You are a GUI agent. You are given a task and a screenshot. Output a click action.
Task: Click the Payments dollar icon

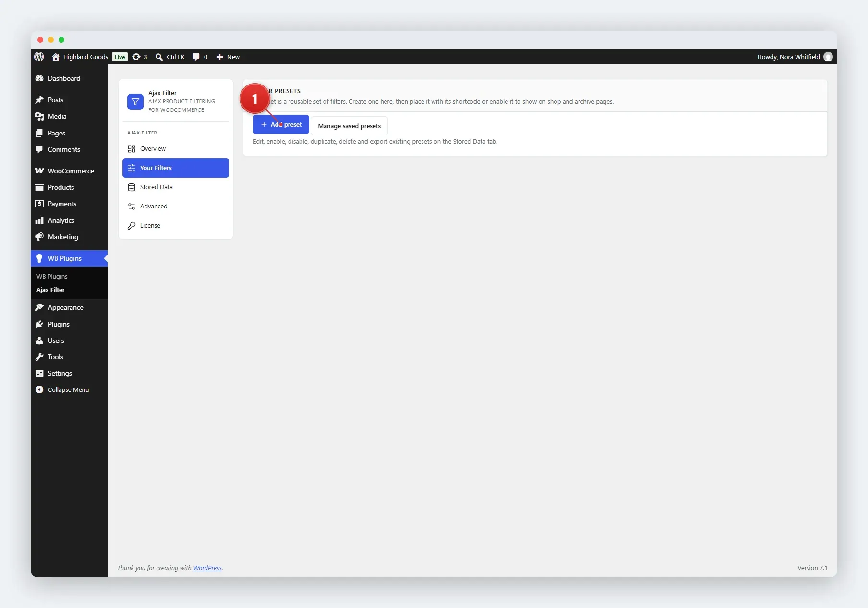point(39,204)
